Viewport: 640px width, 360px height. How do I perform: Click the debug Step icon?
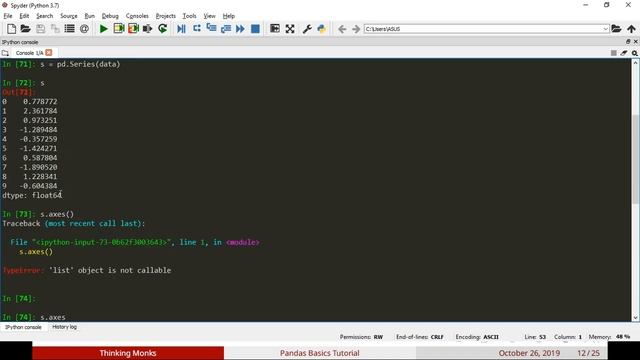(197, 29)
